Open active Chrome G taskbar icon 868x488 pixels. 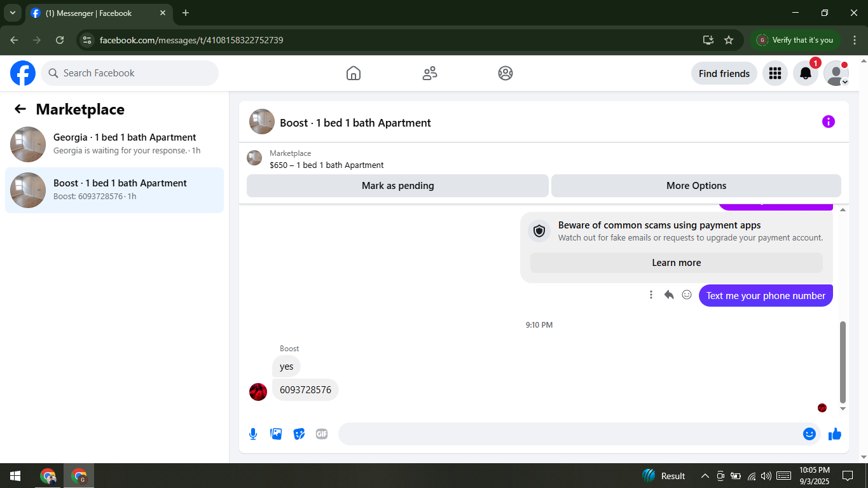pos(79,476)
